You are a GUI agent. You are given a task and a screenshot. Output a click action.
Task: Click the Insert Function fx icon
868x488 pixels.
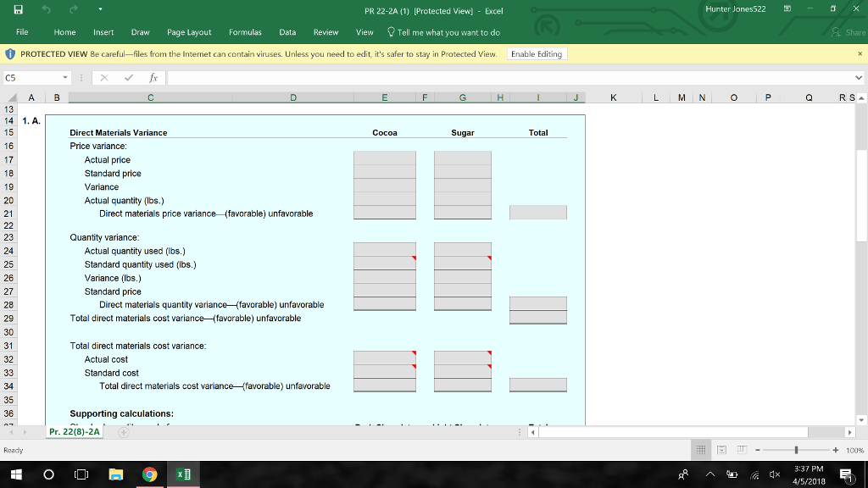click(153, 78)
